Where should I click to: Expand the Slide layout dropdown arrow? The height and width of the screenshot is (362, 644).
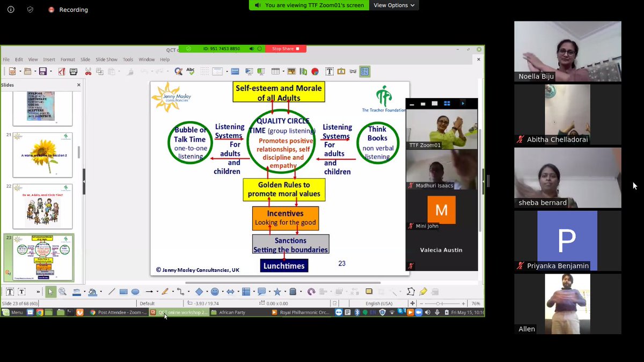tap(226, 71)
